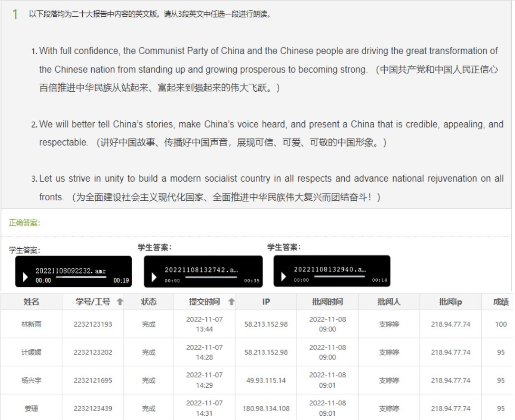Play the 20221108132940 student audio answer
The image size is (515, 420).
tap(283, 276)
